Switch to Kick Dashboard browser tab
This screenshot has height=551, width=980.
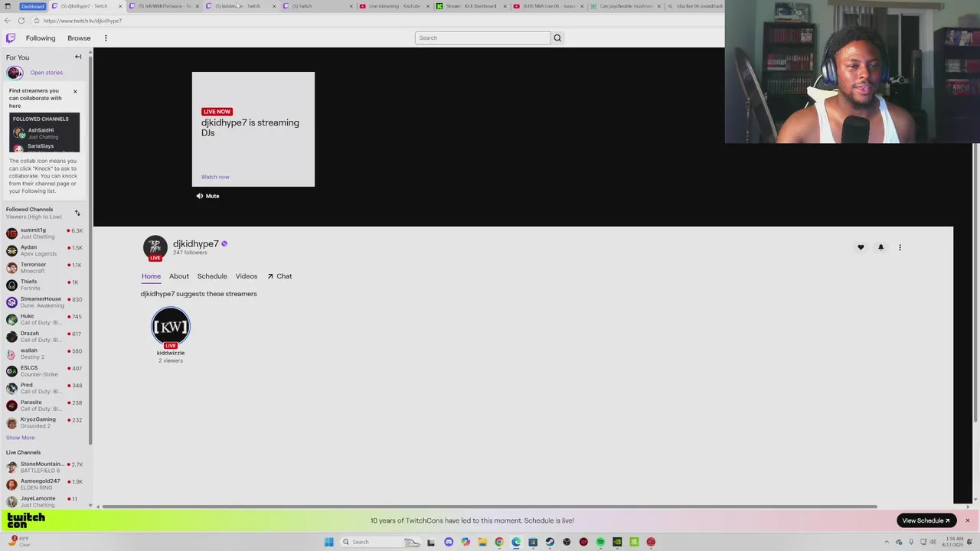pyautogui.click(x=471, y=6)
